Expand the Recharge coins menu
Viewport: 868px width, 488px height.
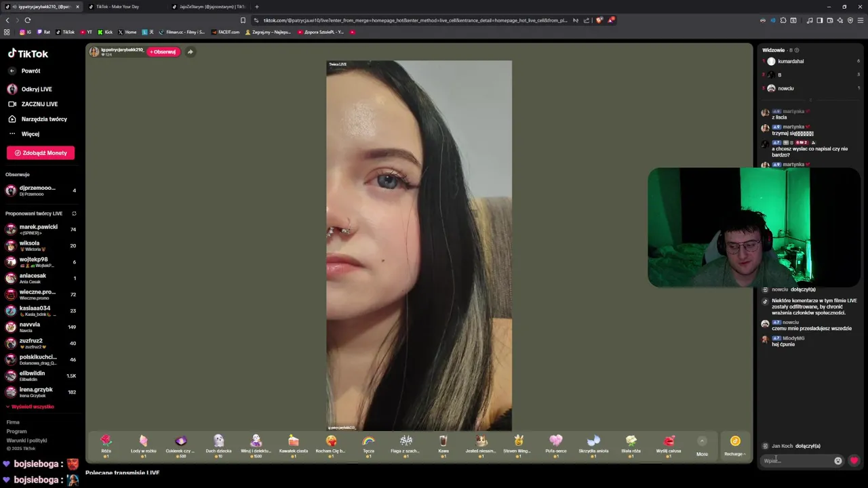734,445
